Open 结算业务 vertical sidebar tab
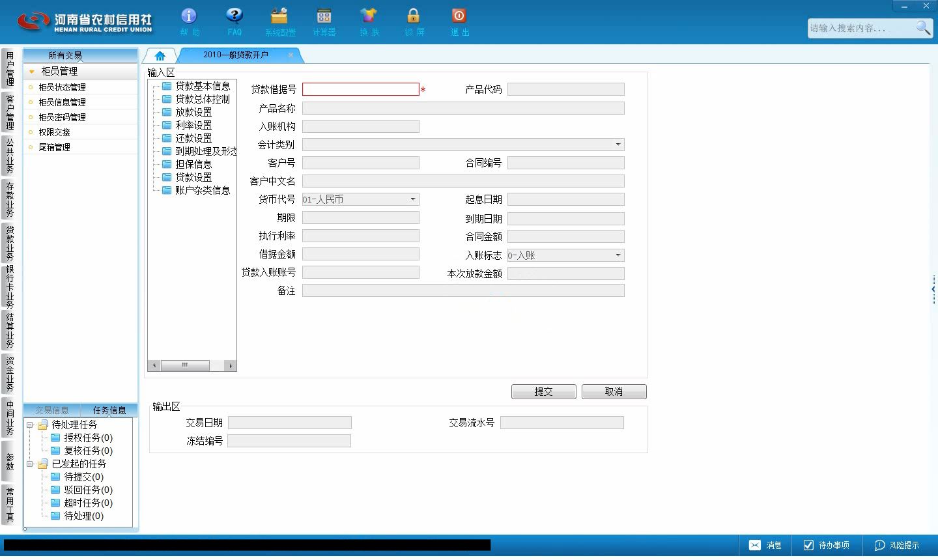The height and width of the screenshot is (560, 938). click(x=9, y=330)
